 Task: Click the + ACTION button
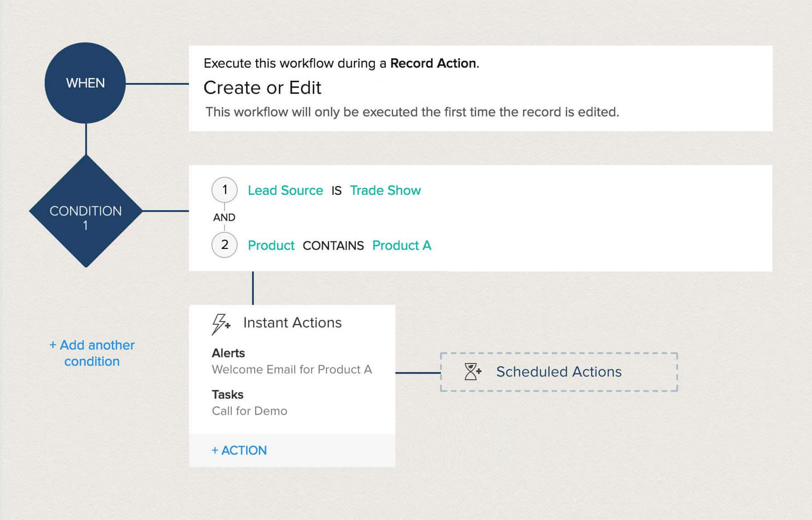(x=239, y=450)
